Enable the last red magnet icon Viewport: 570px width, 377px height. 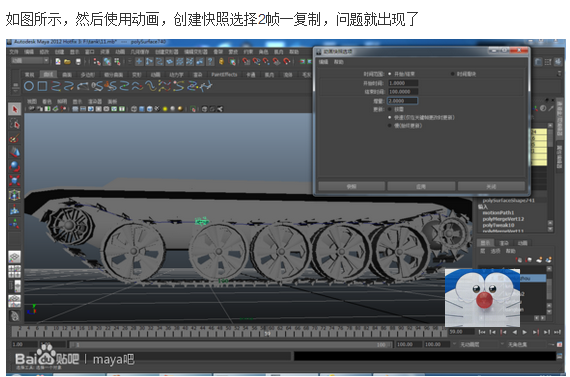(x=287, y=61)
